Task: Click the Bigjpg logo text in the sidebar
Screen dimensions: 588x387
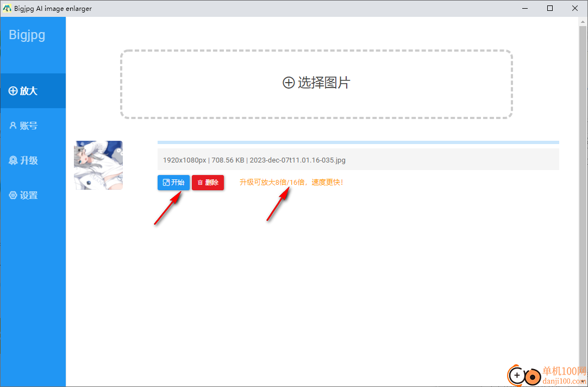Action: 27,35
